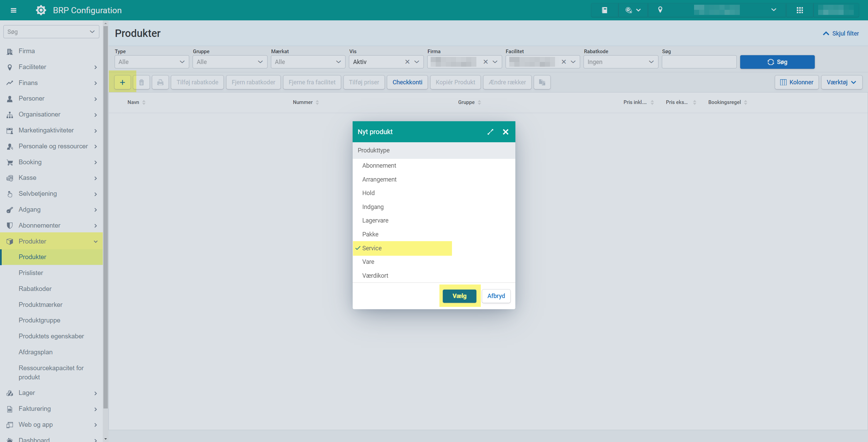Viewport: 868px width, 442px height.
Task: Close the Nyt produkt dialog
Action: [x=506, y=132]
